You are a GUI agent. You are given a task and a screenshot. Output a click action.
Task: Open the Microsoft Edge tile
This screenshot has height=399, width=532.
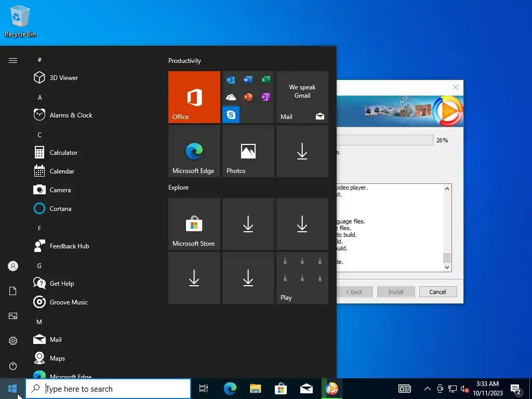coord(194,151)
